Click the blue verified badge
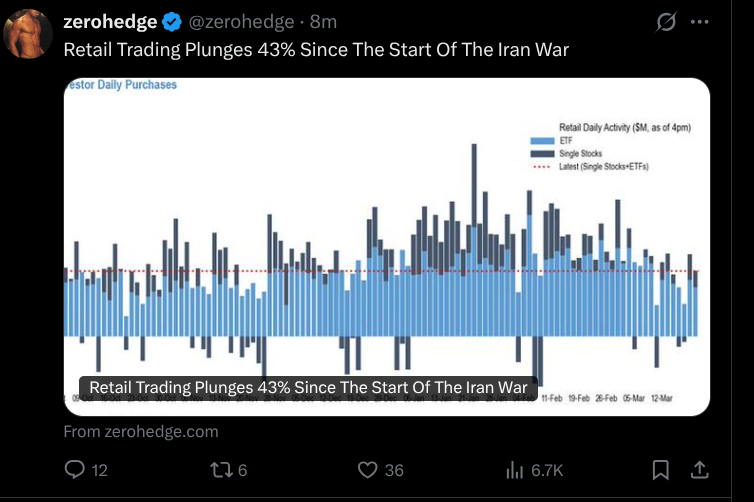The height and width of the screenshot is (502, 754). tap(173, 22)
